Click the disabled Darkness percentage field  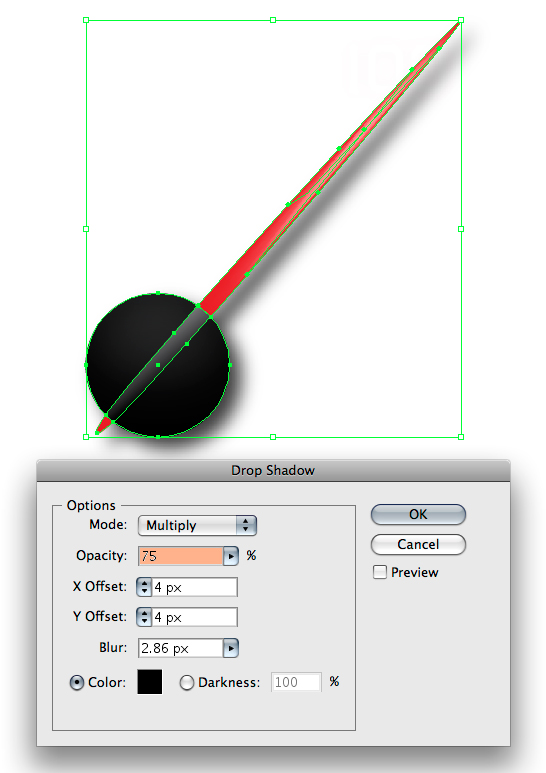click(x=296, y=682)
